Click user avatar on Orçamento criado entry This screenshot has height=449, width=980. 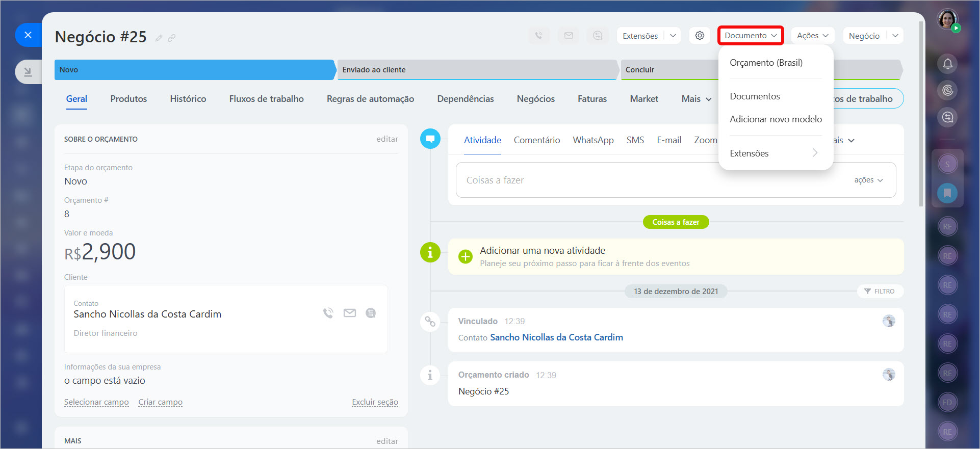tap(889, 375)
